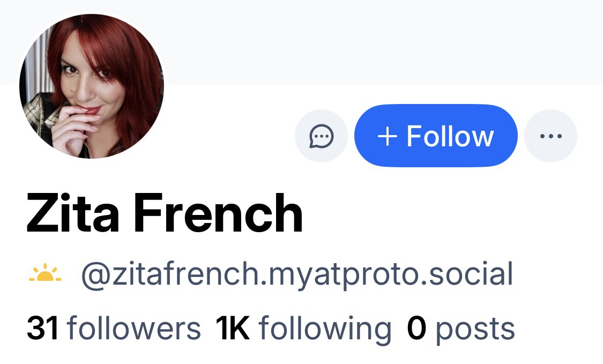Click the number 31 before followers
This screenshot has height=364, width=603.
coord(42,328)
